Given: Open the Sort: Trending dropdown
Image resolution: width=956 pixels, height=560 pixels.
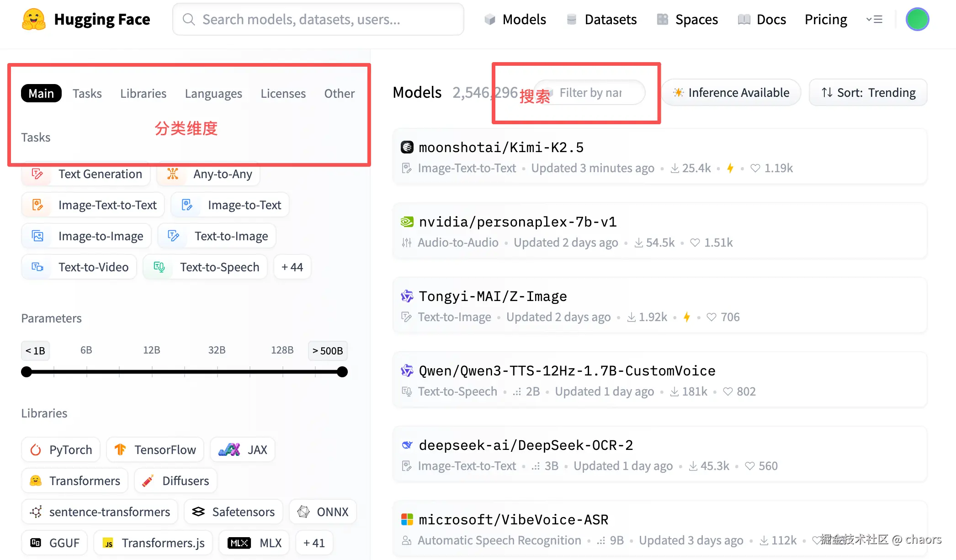Looking at the screenshot, I should pyautogui.click(x=868, y=93).
